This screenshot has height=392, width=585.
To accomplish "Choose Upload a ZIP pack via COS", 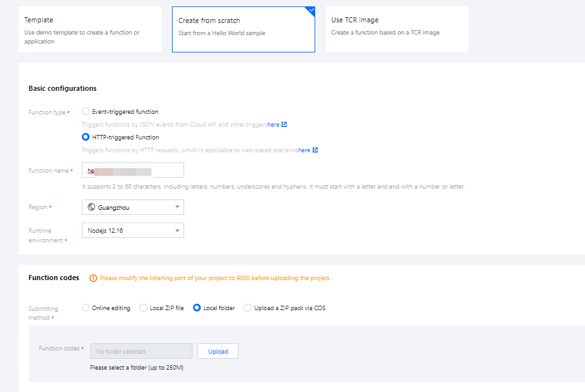I will (248, 308).
